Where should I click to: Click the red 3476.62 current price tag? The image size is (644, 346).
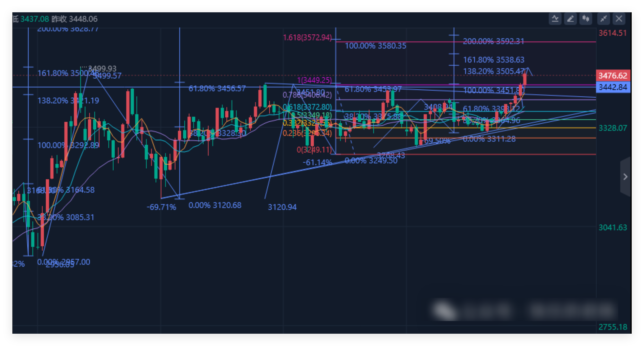coord(613,76)
